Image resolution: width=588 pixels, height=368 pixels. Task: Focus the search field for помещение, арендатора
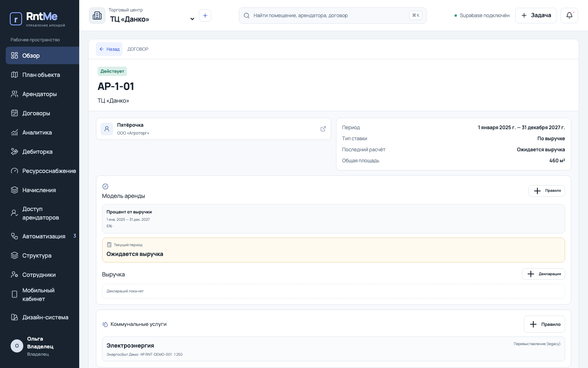(x=333, y=16)
